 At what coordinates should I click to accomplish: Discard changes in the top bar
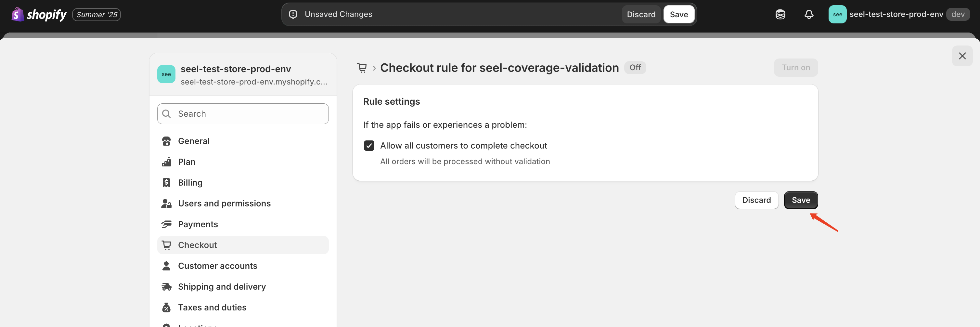(x=641, y=15)
